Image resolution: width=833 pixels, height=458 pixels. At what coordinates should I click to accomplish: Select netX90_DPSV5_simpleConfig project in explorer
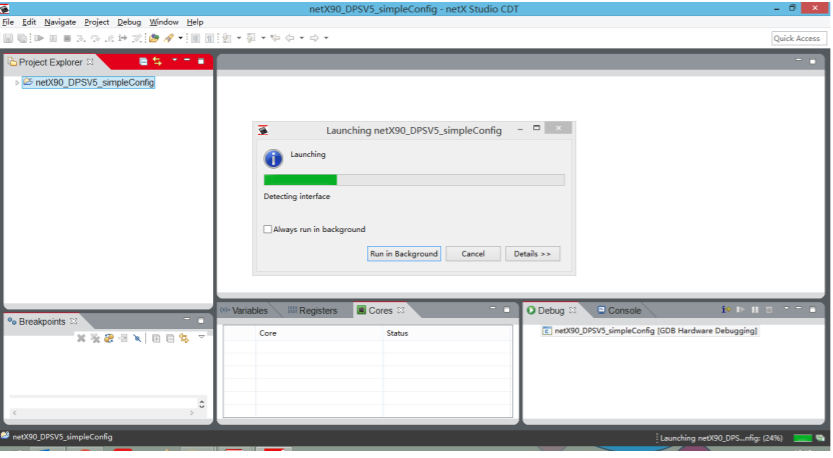click(89, 82)
